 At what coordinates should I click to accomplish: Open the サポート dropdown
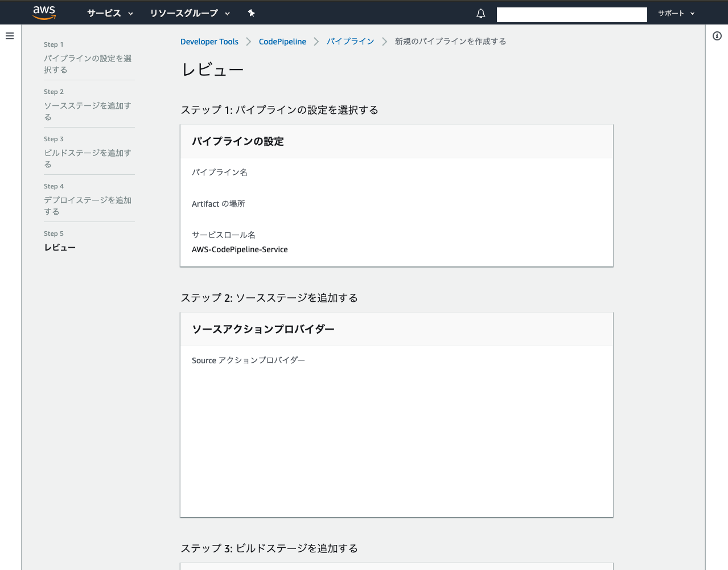tap(674, 13)
